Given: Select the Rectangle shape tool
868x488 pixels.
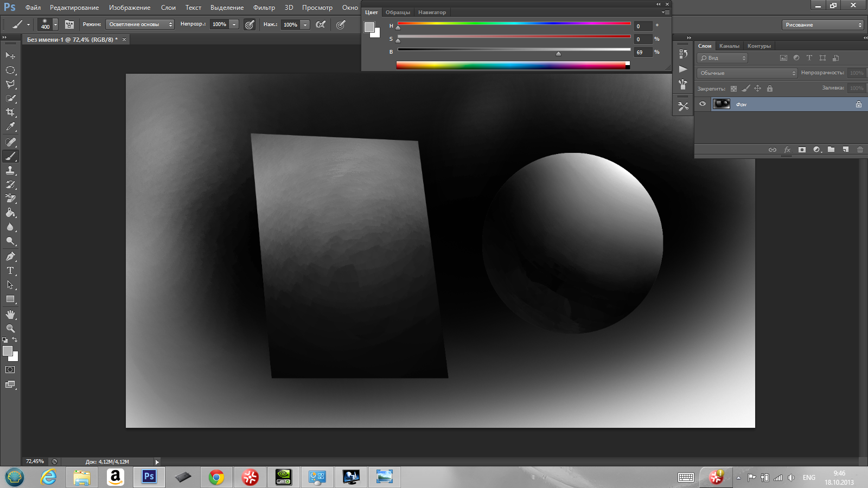Looking at the screenshot, I should [10, 299].
